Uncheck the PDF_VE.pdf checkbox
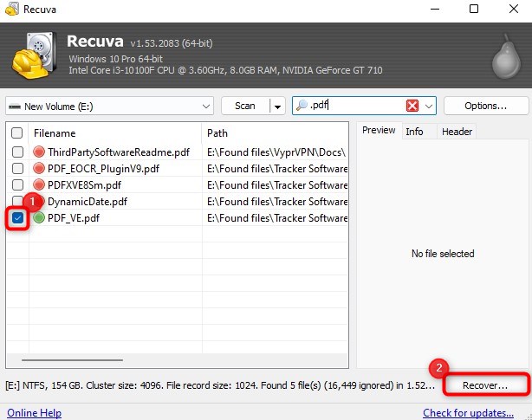The width and height of the screenshot is (532, 420). 17,218
